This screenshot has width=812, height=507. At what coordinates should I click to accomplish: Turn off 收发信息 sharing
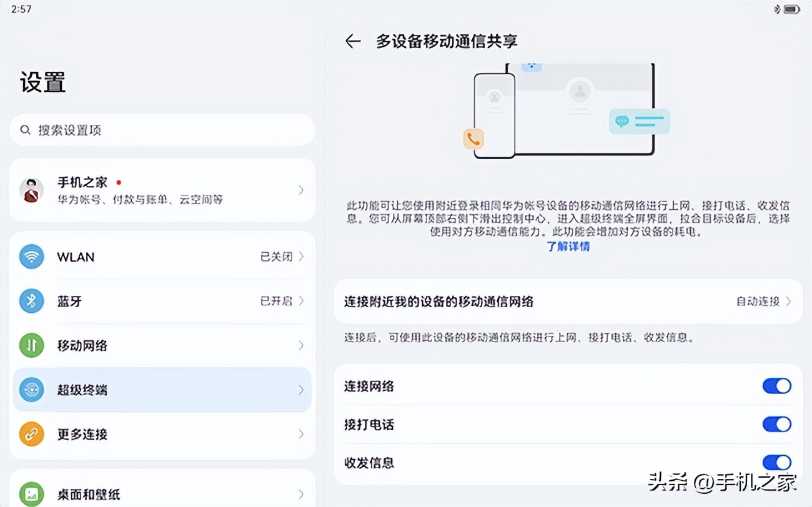(x=776, y=463)
